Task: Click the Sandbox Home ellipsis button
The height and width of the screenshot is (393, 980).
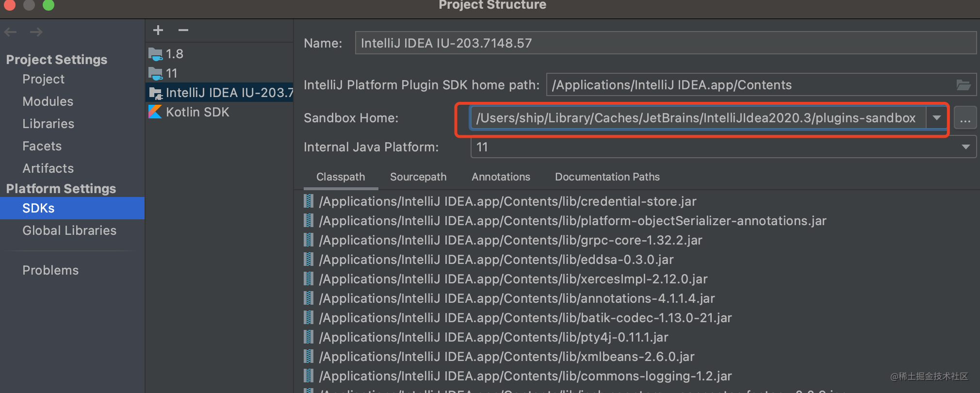Action: pyautogui.click(x=965, y=118)
